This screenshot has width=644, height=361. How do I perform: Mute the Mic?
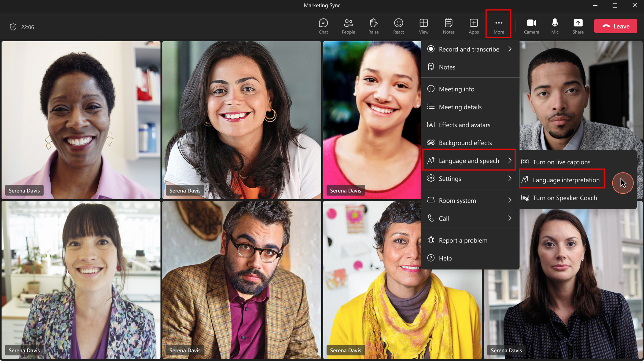554,26
